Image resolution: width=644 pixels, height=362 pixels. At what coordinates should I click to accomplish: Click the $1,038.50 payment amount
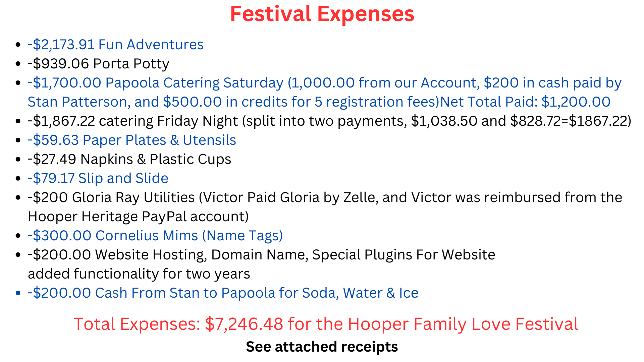[444, 121]
